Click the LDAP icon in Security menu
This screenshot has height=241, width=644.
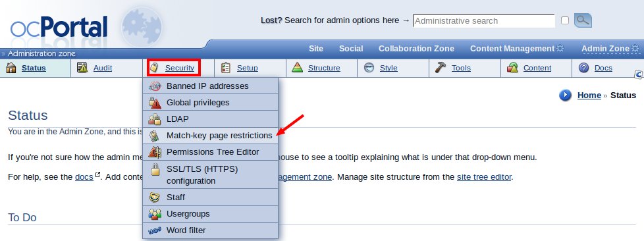[155, 119]
